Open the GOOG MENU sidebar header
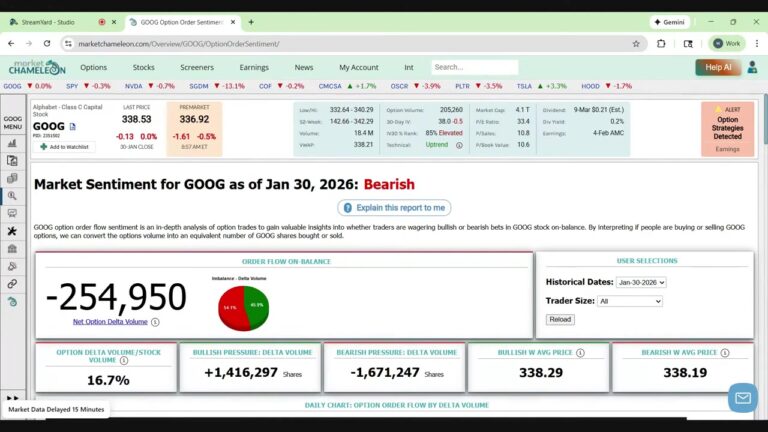 (x=13, y=122)
